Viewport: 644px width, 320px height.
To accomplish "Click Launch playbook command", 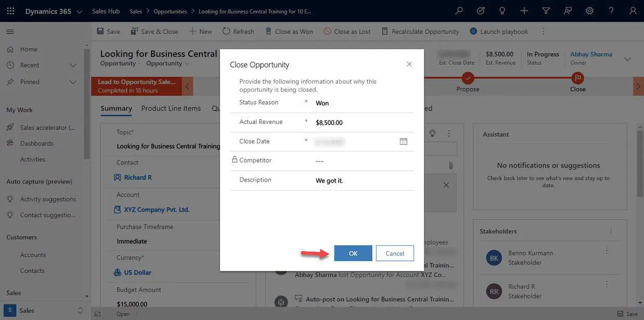I will pyautogui.click(x=499, y=32).
